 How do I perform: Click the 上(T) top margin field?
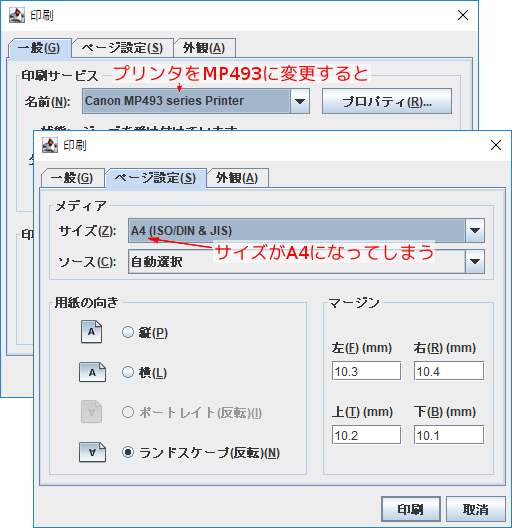tap(366, 435)
